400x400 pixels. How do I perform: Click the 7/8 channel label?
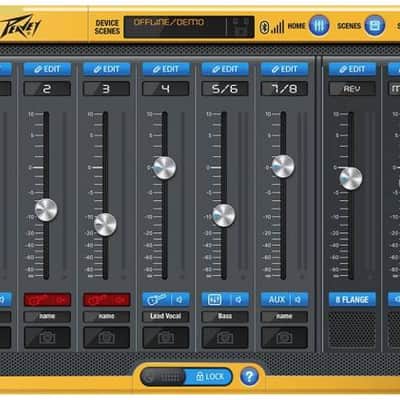click(284, 89)
